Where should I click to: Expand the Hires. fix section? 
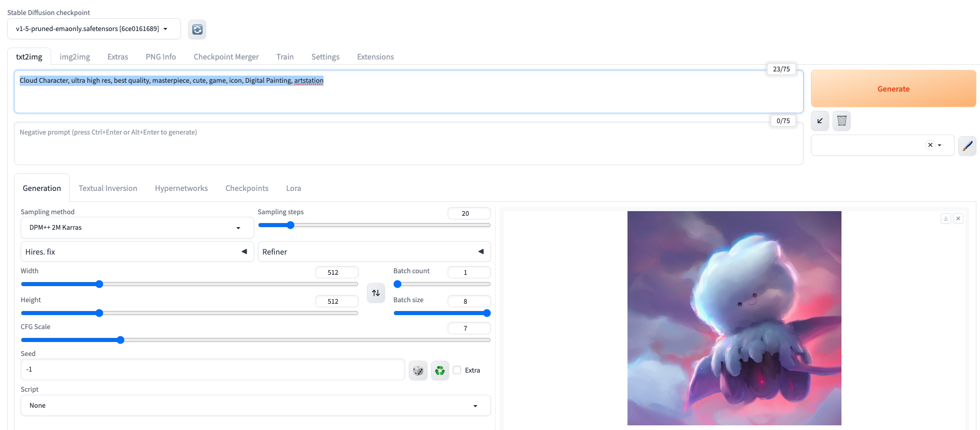click(x=137, y=252)
